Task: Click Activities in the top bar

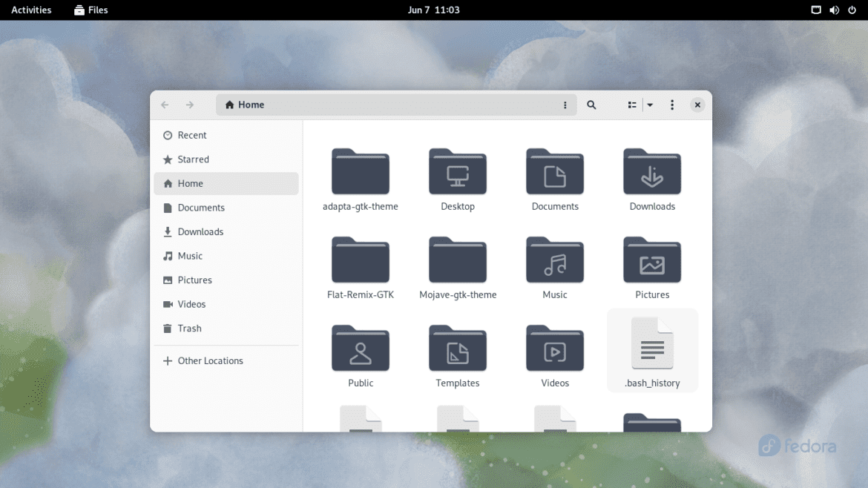Action: pyautogui.click(x=30, y=10)
